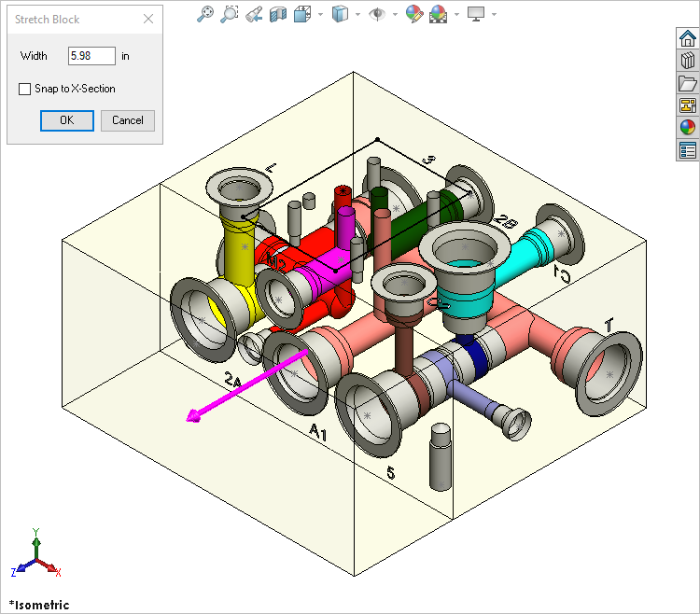The height and width of the screenshot is (614, 700).
Task: Open SolidWorks Resources home tab
Action: click(x=688, y=38)
